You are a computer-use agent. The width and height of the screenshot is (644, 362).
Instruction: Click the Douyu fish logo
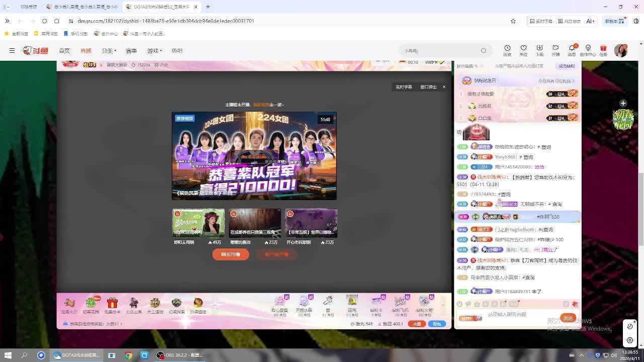[35, 51]
